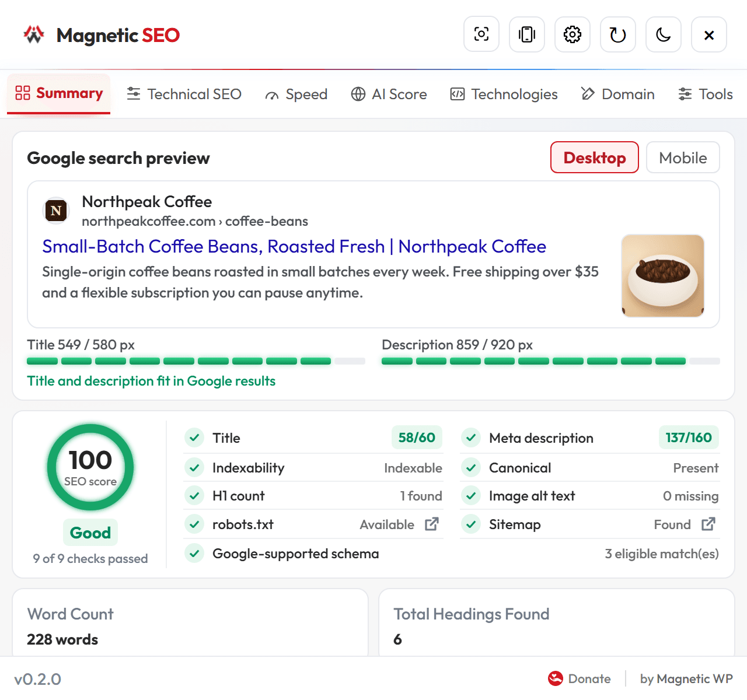Click the Meta description check mark icon
The width and height of the screenshot is (747, 700).
(471, 437)
